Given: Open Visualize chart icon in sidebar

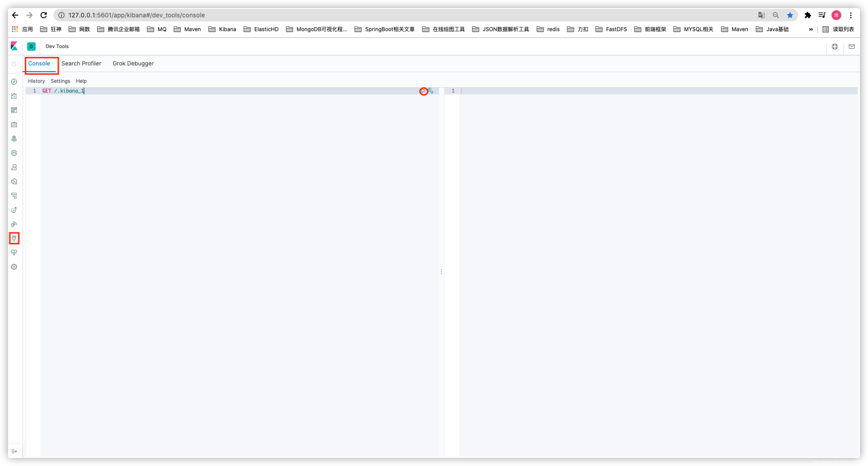Looking at the screenshot, I should (x=14, y=96).
